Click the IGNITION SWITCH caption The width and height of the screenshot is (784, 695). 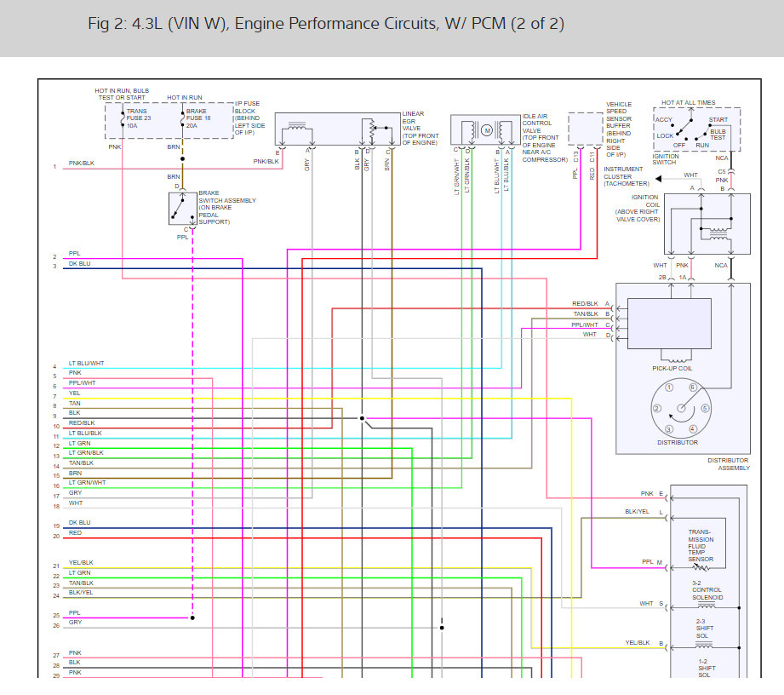tap(666, 159)
